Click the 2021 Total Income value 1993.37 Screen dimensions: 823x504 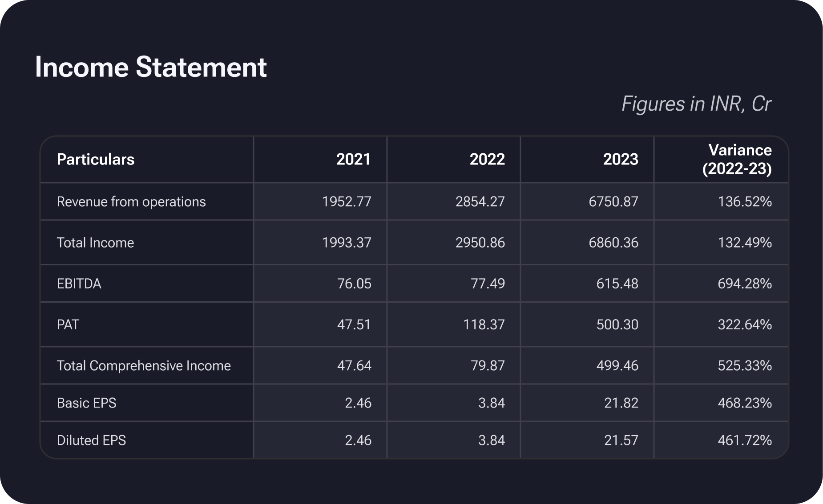(x=346, y=243)
